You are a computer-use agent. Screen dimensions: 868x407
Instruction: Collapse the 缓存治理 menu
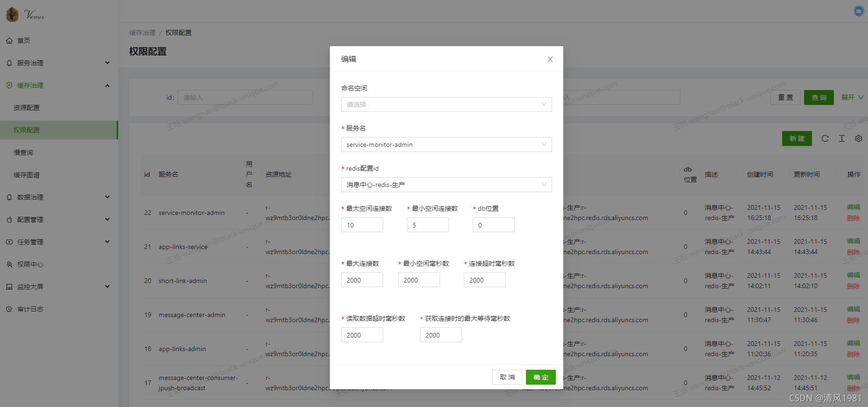[x=107, y=85]
